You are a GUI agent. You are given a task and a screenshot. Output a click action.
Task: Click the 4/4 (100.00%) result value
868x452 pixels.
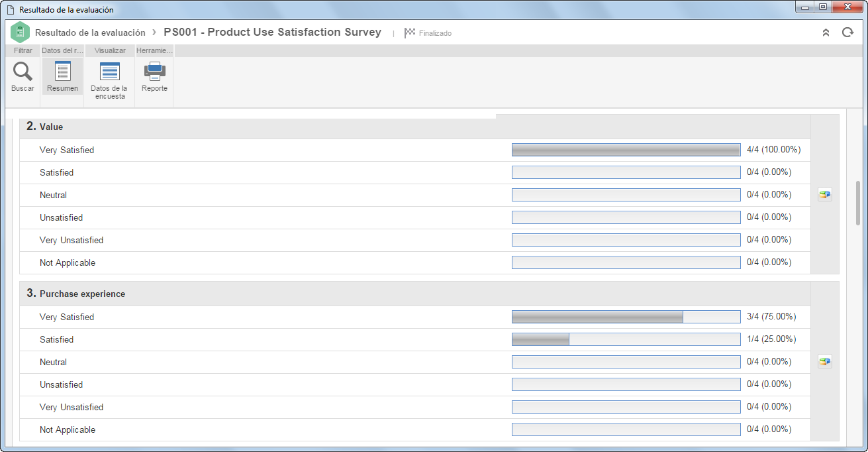coord(773,150)
